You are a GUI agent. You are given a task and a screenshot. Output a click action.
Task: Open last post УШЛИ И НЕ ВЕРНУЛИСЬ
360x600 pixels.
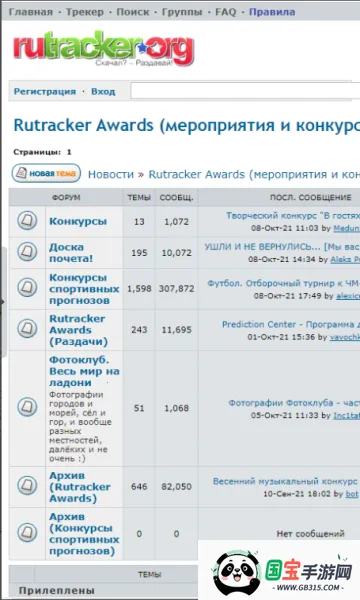pos(282,247)
